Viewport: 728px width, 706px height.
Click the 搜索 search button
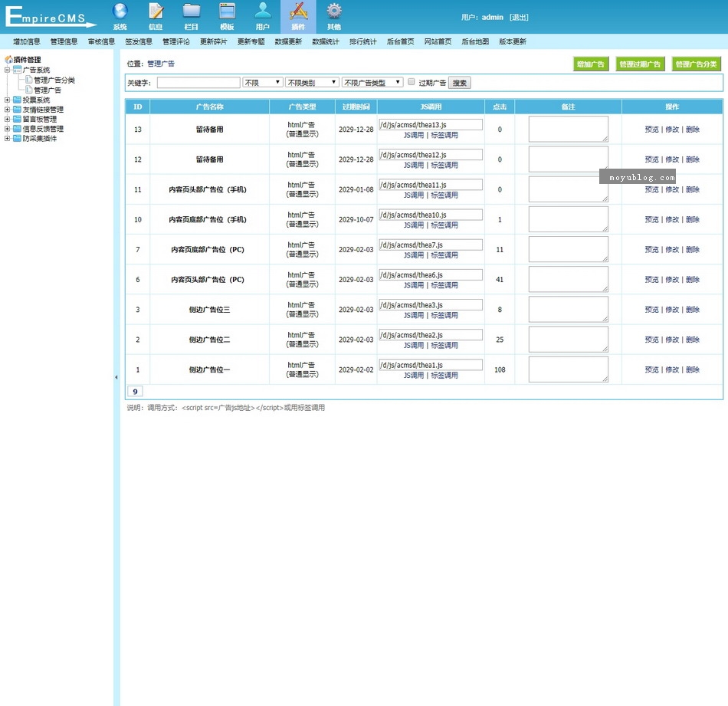[x=460, y=83]
